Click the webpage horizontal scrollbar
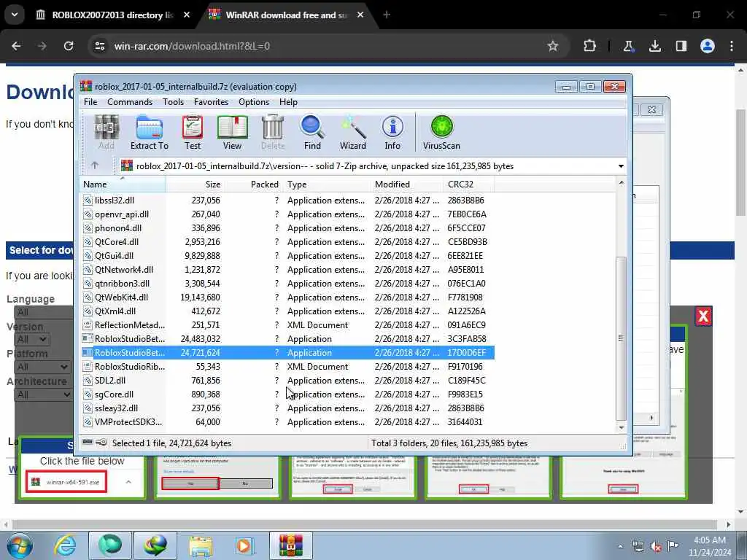747x560 pixels. (x=364, y=524)
